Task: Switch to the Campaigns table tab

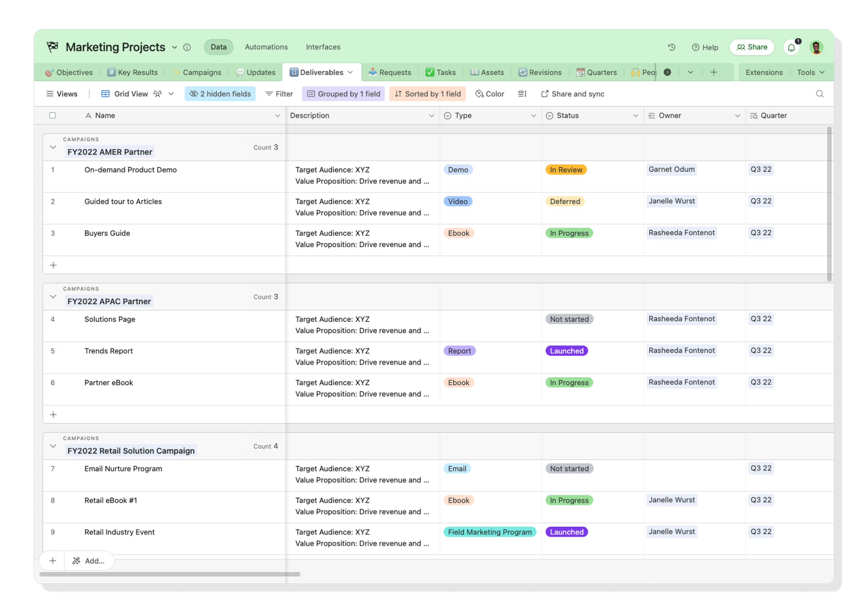Action: click(x=197, y=72)
